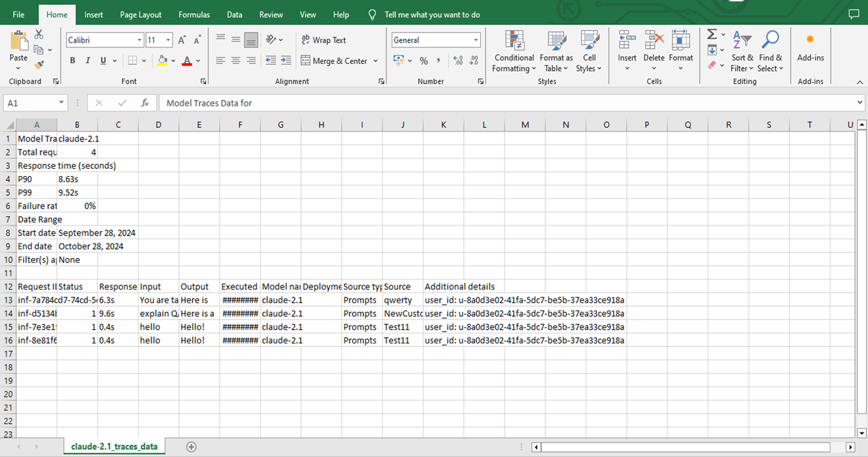Viewport: 868px width, 457px height.
Task: Add a new sheet with plus button
Action: coord(191,446)
